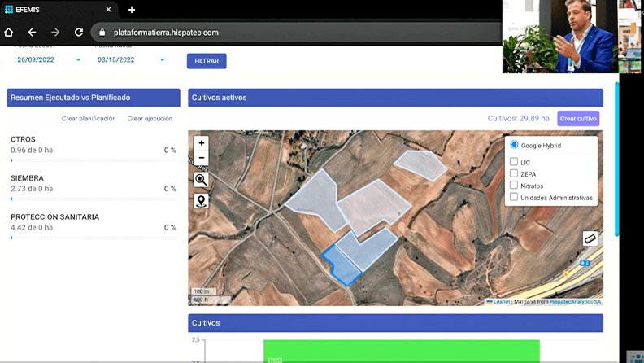Click the OTROS 0.96 de 0 ha value
The height and width of the screenshot is (363, 644).
32,150
